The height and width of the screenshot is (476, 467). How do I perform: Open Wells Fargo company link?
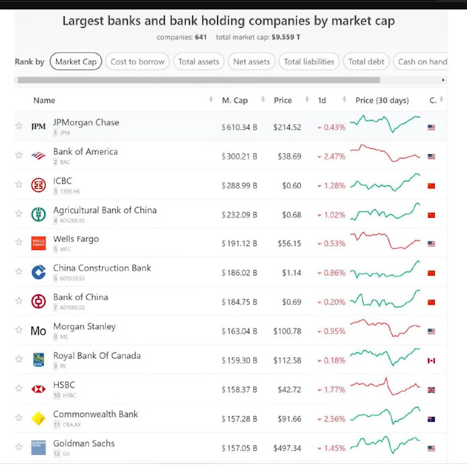(x=76, y=239)
